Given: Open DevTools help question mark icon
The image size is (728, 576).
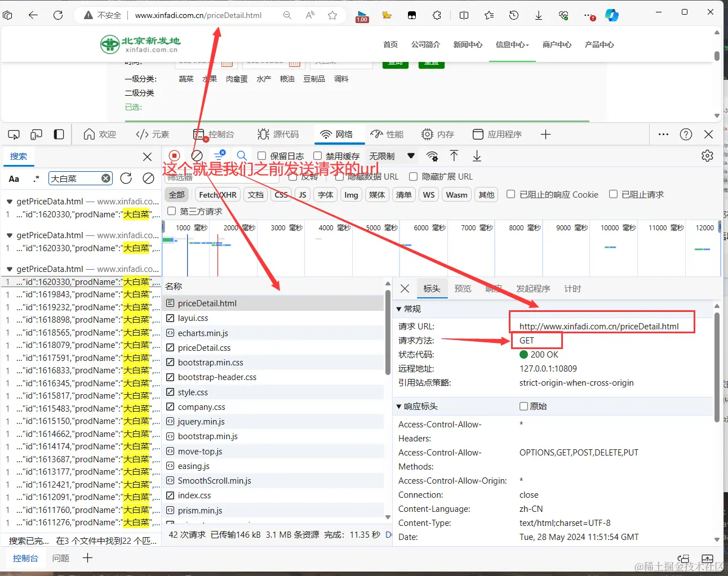Looking at the screenshot, I should pyautogui.click(x=686, y=134).
